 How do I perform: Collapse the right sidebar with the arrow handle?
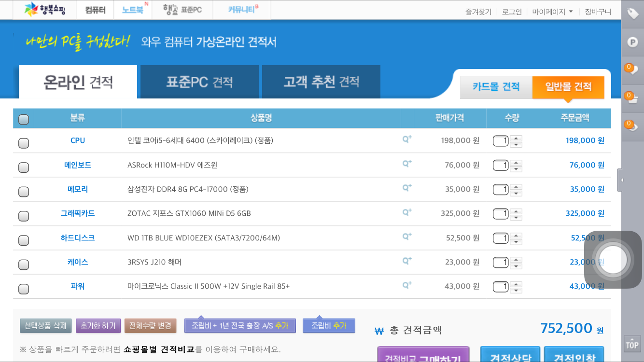pos(622,180)
